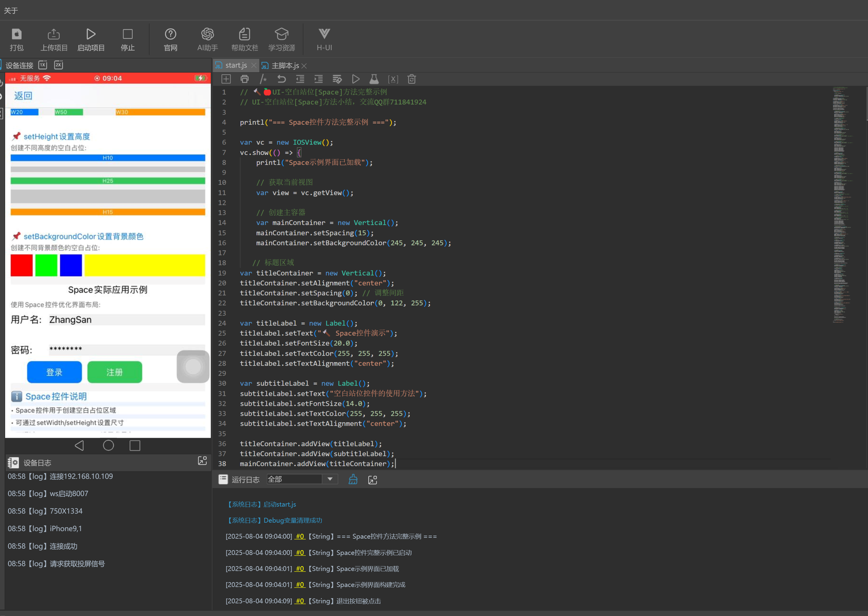Viewport: 868px width, 616px height.
Task: Click the increase indent icon
Action: (319, 79)
